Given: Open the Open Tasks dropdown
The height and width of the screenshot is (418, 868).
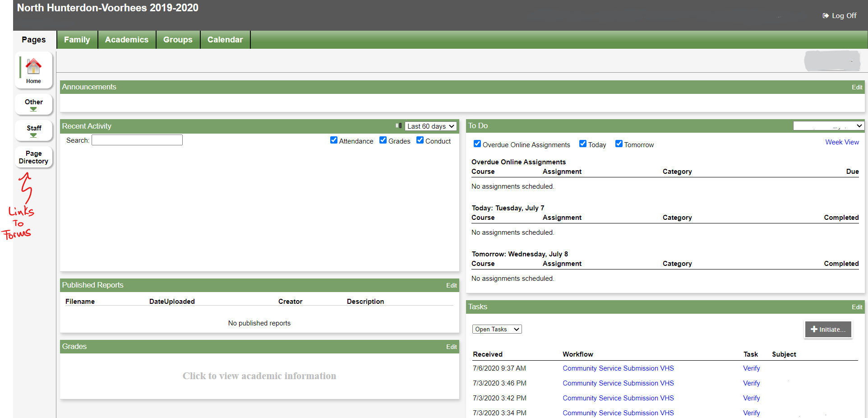Looking at the screenshot, I should click(497, 330).
